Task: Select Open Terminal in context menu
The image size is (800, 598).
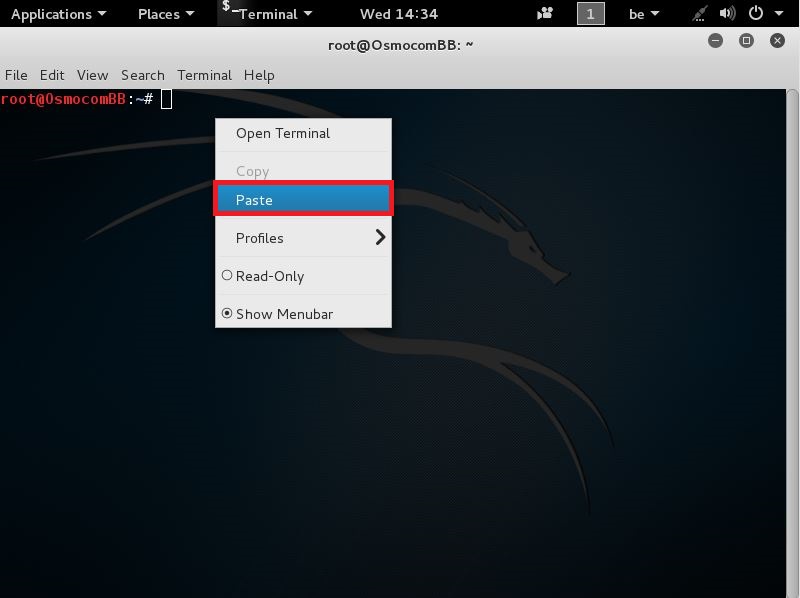Action: (x=303, y=134)
